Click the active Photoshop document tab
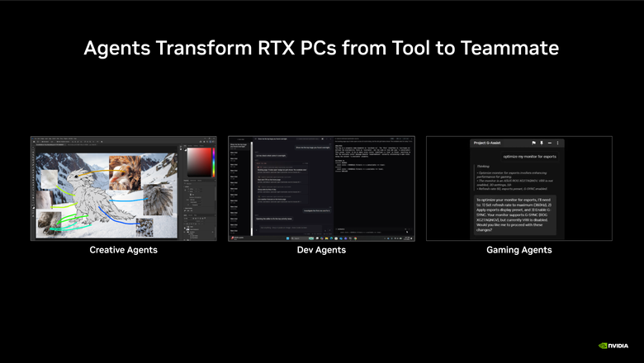This screenshot has height=363, width=644. pyautogui.click(x=50, y=145)
